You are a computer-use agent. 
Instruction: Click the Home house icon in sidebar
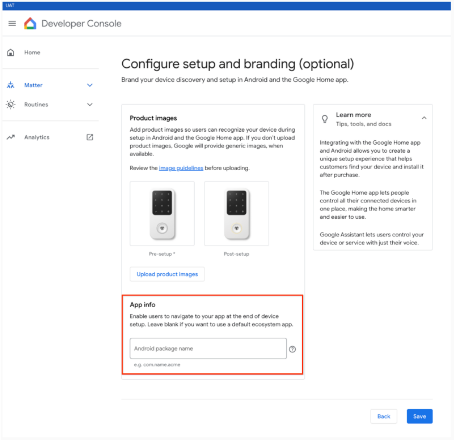11,53
